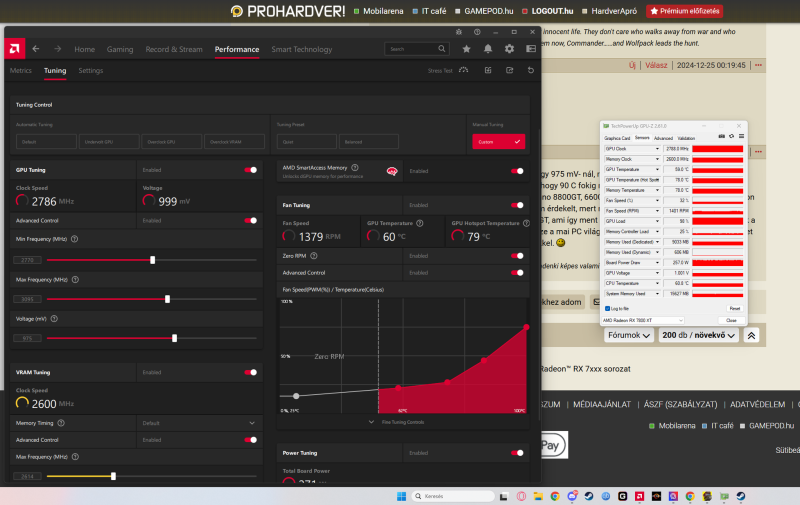Viewport: 800px width, 505px height.
Task: Toggle Fan Tuning Enabled switch
Action: tap(517, 205)
